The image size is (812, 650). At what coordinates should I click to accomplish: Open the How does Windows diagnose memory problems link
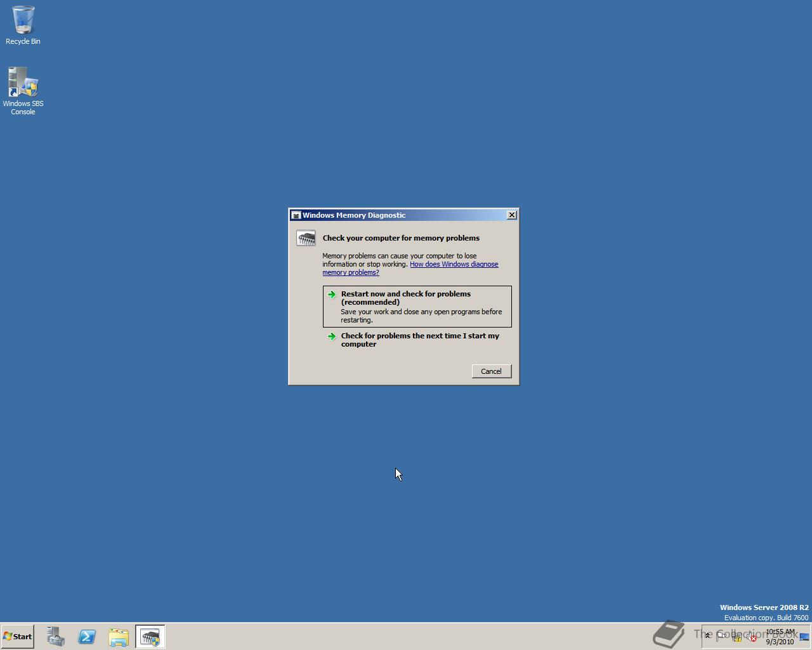click(x=410, y=269)
